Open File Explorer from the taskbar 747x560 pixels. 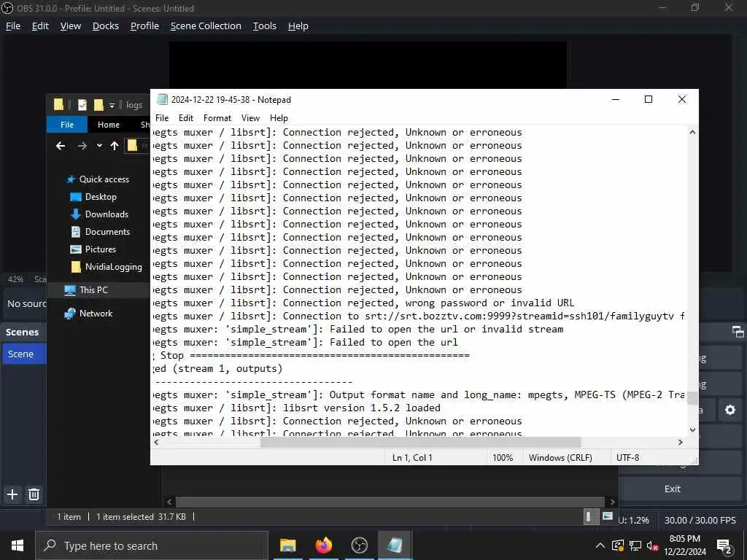[x=287, y=545]
